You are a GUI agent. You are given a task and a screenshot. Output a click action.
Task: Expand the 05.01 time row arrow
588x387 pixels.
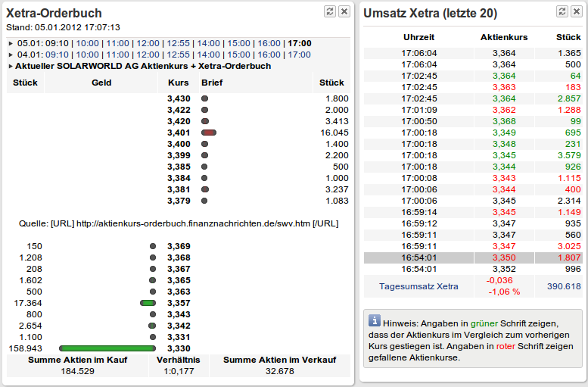click(x=11, y=43)
